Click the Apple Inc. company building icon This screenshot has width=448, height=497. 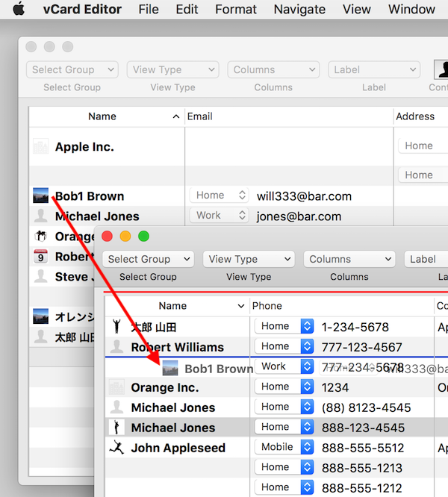(x=41, y=146)
